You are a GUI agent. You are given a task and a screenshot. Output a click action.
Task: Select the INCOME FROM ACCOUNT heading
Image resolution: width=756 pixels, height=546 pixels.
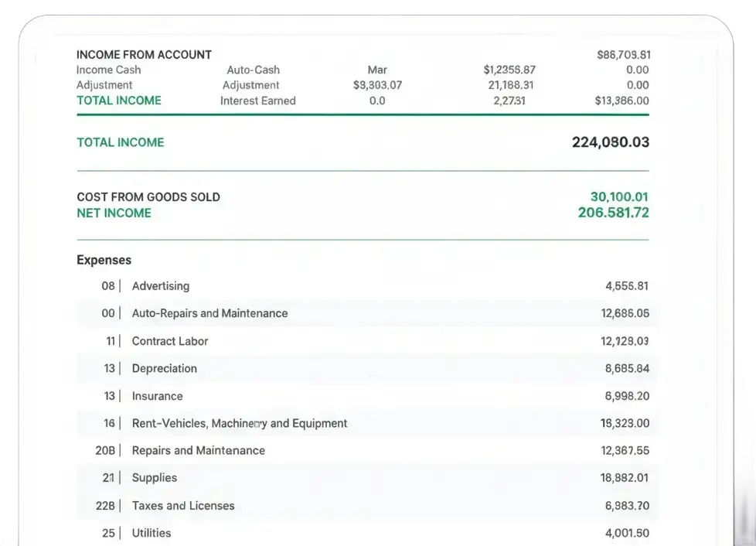coord(143,55)
